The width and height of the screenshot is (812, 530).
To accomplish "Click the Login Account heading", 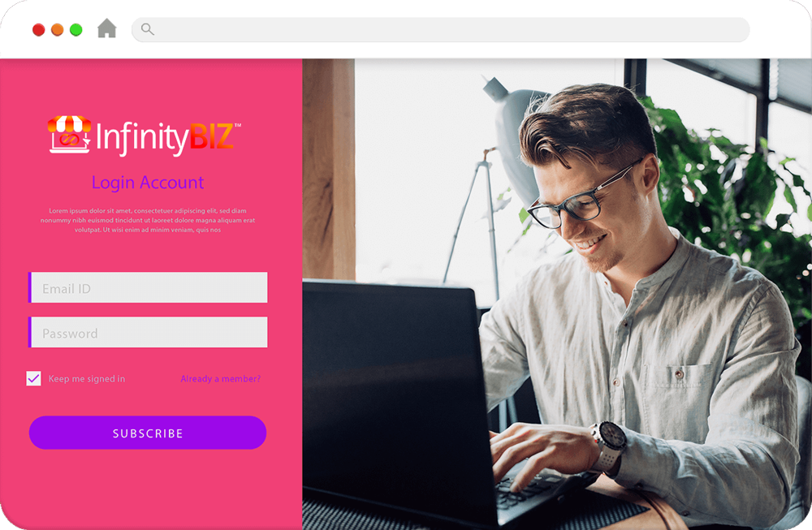I will 148,183.
